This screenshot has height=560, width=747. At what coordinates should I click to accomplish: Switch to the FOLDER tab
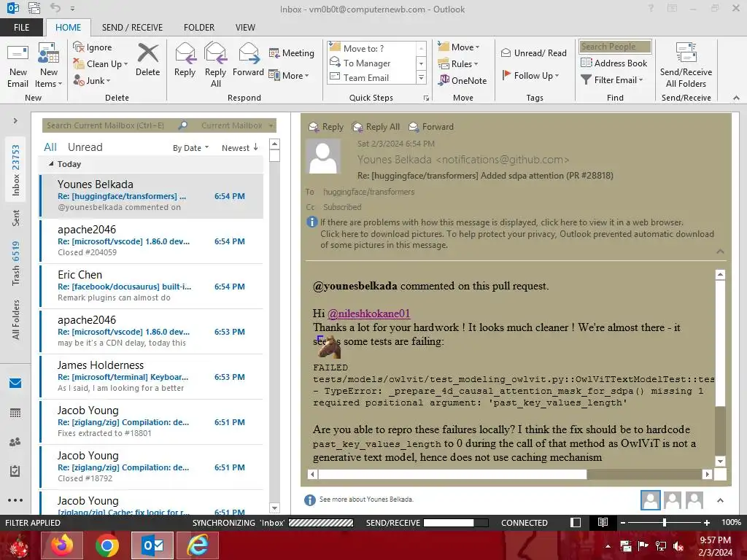[x=199, y=28]
